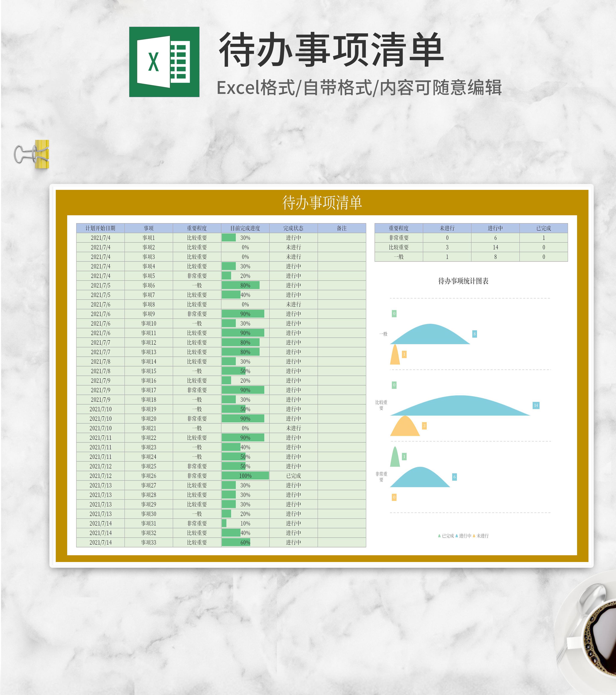
Task: Select the blue 进行中 legend triangle icon
Action: pyautogui.click(x=457, y=535)
